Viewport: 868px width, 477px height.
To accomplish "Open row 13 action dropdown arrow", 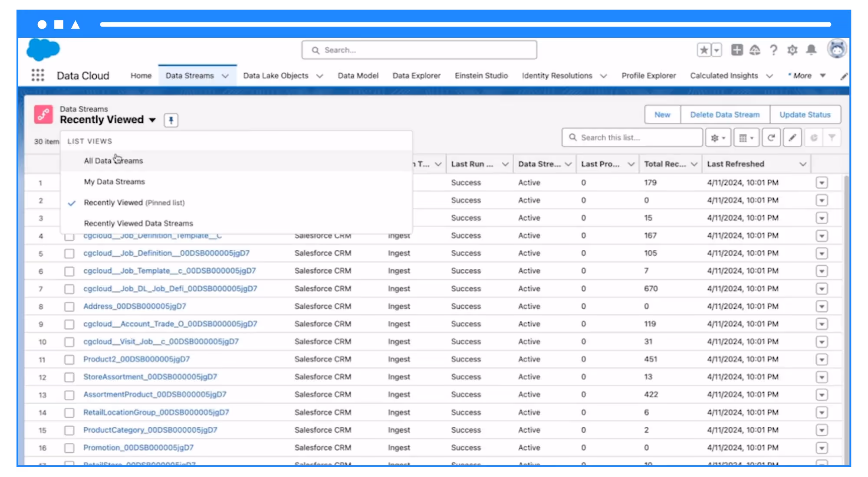I will [x=822, y=395].
